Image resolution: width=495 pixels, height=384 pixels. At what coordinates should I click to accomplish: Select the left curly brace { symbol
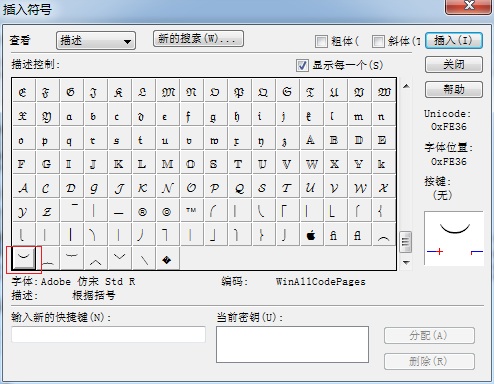pos(383,211)
